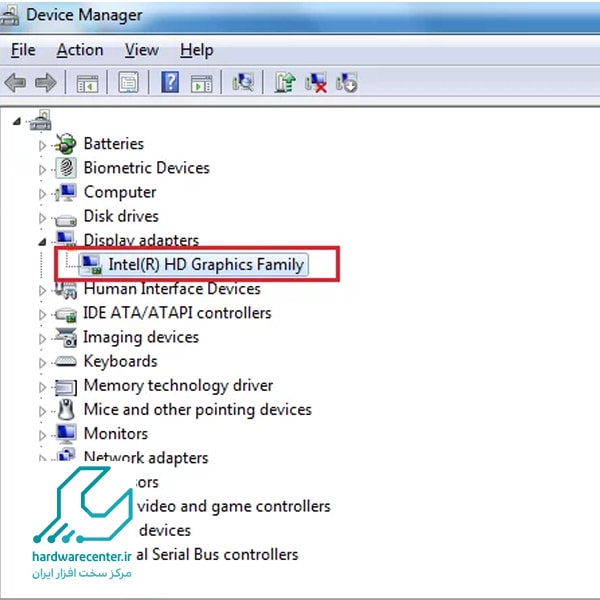This screenshot has height=600, width=600.
Task: Expand the Imaging devices category
Action: pos(42,339)
